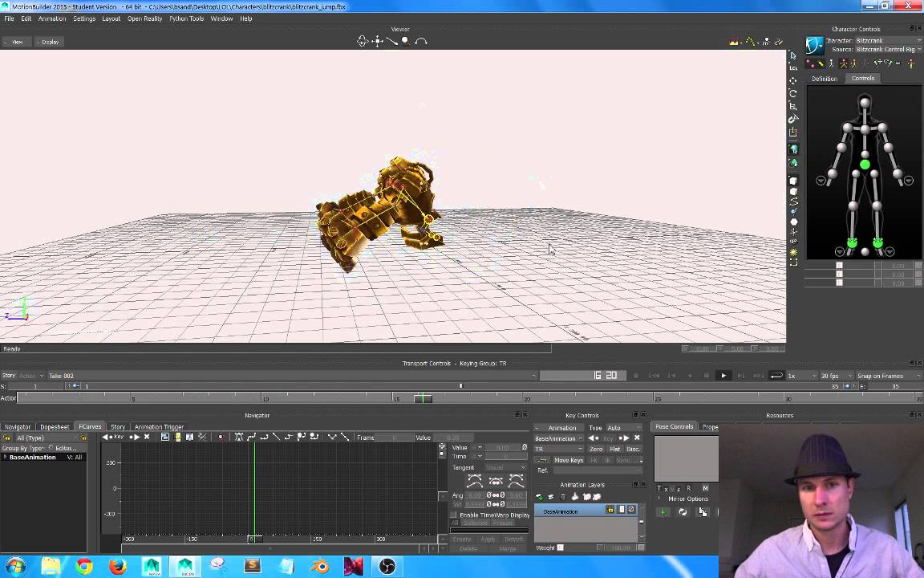Toggle the Weight checkbox in Animation Layers
Screen dimensions: 924x578
561,548
